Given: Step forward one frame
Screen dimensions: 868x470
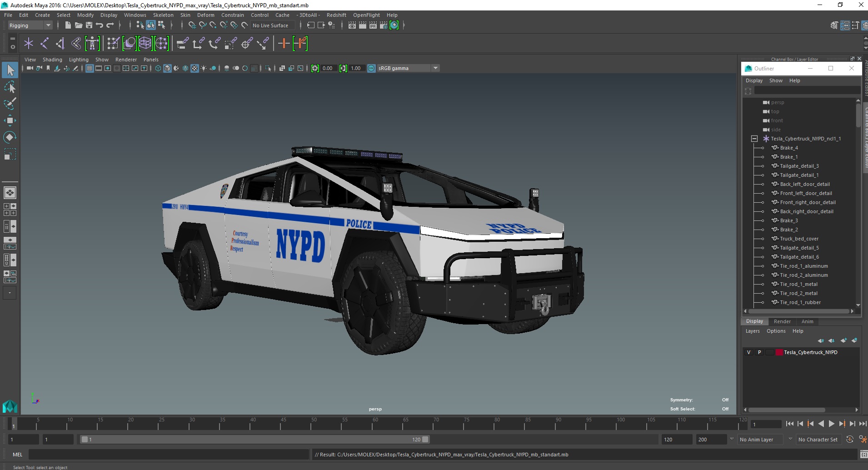Looking at the screenshot, I should (852, 424).
